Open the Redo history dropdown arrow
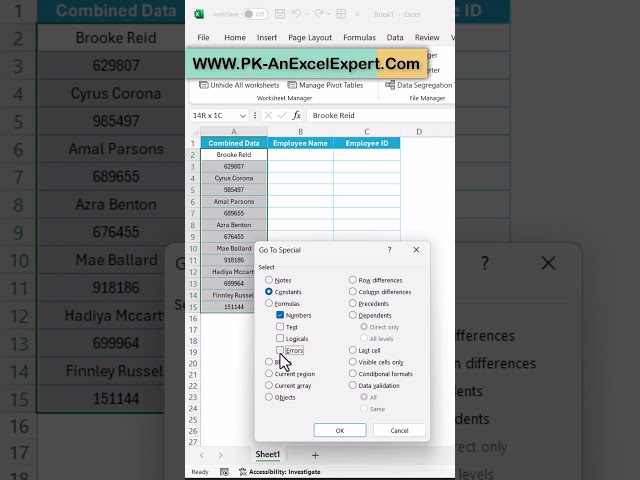The width and height of the screenshot is (640, 480). pos(329,14)
